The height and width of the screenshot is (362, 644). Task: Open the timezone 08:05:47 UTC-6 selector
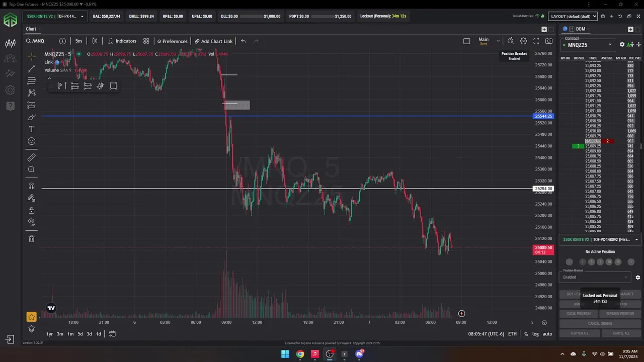pos(486,334)
